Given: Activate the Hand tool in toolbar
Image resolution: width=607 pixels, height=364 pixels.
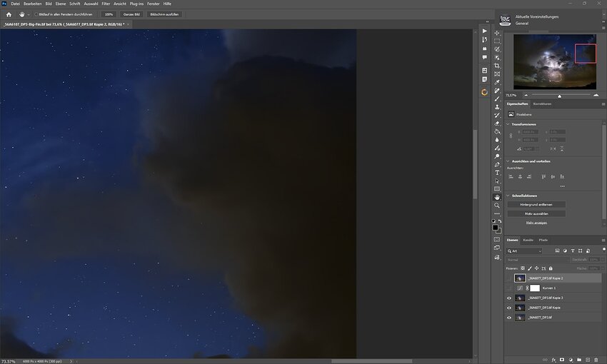Looking at the screenshot, I should 497,197.
